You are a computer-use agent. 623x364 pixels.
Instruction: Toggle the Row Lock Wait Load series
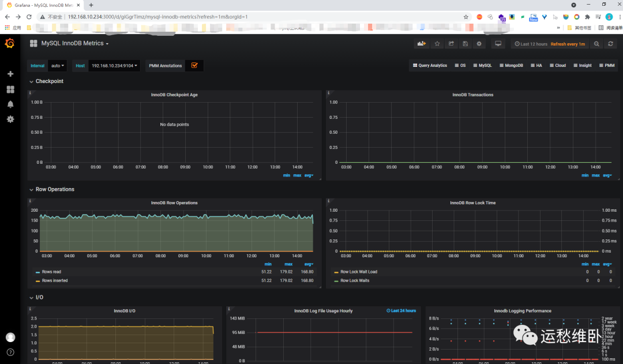[359, 272]
